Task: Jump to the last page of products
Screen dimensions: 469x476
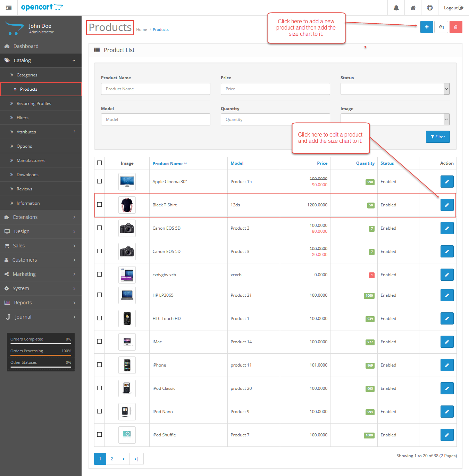Action: click(x=136, y=459)
